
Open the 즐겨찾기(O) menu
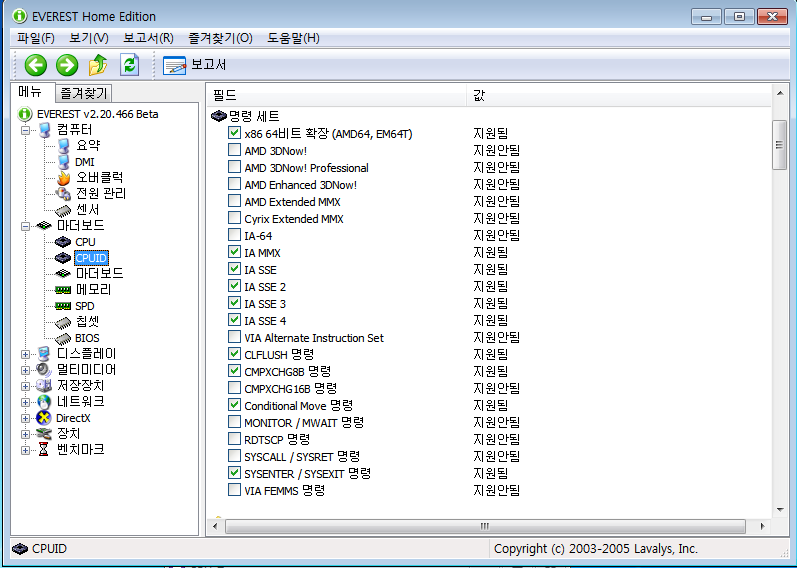pos(221,38)
